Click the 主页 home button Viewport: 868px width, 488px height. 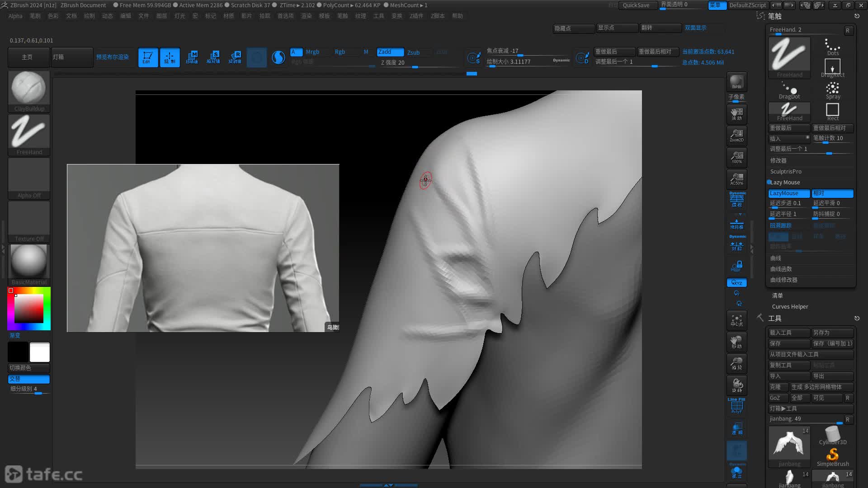[28, 57]
